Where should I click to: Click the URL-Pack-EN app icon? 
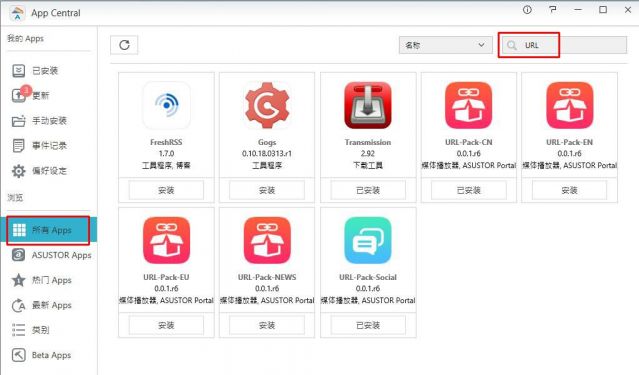click(569, 105)
